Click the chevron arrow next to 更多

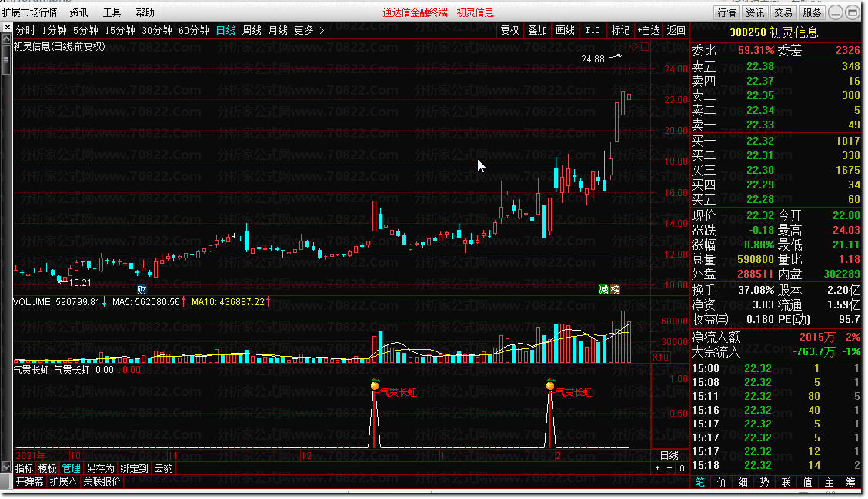(x=322, y=31)
